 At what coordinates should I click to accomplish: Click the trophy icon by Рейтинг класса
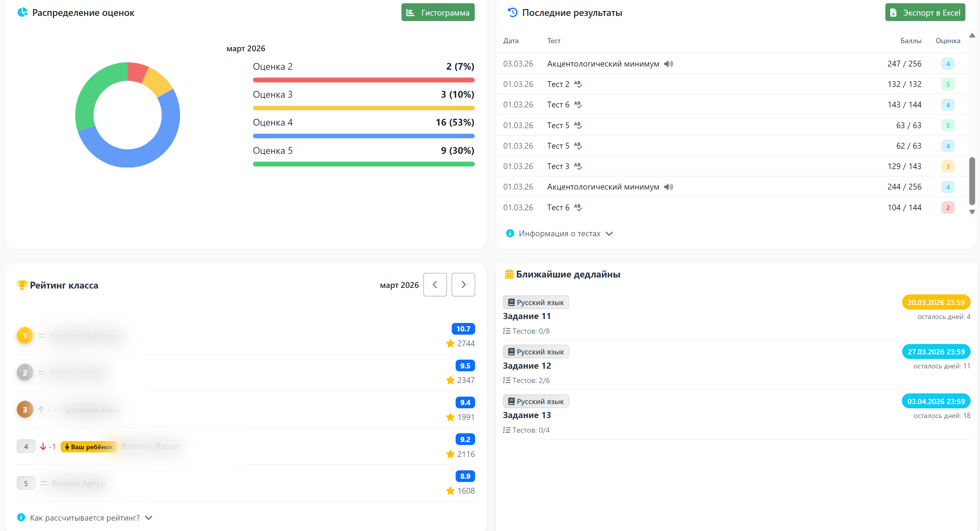click(x=22, y=285)
